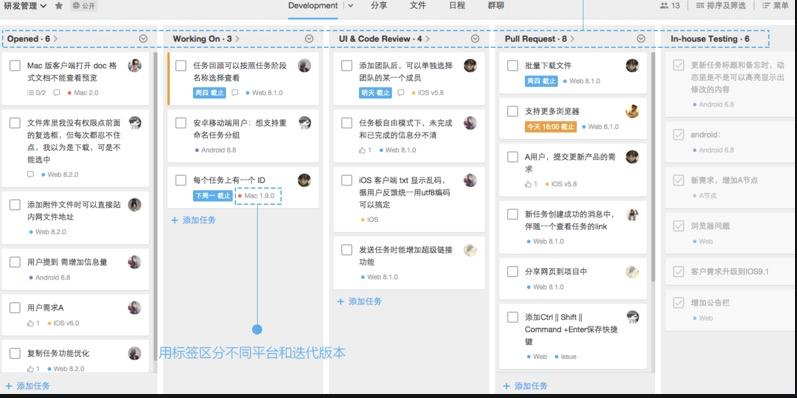Open the 复制任务功能优化 task card
Viewport: 797px width, 398px height.
click(75, 357)
